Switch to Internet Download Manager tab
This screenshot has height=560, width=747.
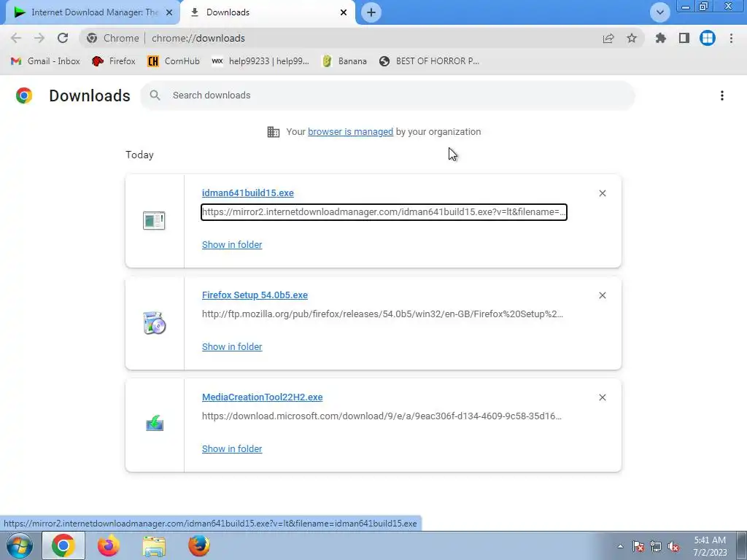point(93,12)
